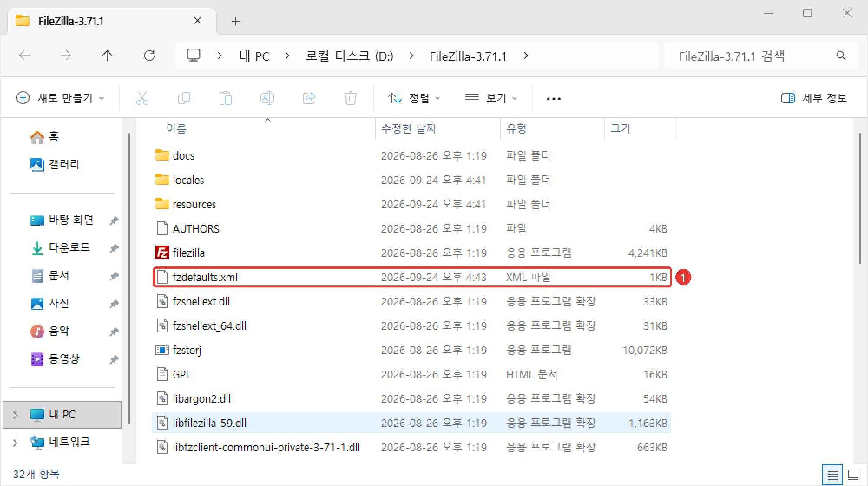Open the 새로 만들기 dropdown
This screenshot has height=486, width=868.
(60, 98)
